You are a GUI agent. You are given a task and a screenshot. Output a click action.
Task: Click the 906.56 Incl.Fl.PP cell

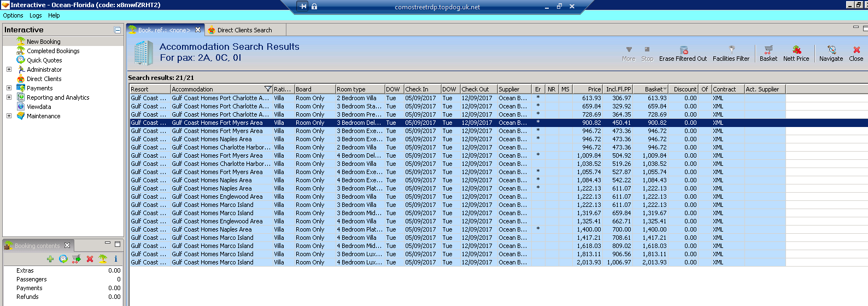pos(618,254)
